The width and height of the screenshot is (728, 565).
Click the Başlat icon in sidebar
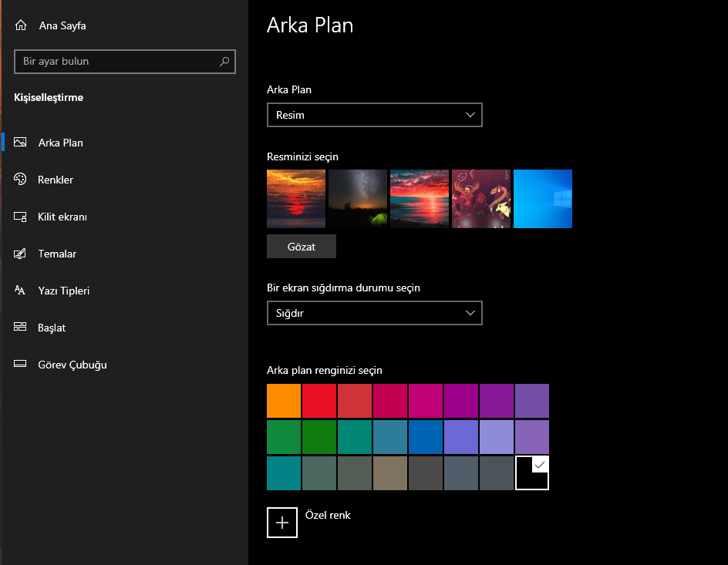[21, 328]
